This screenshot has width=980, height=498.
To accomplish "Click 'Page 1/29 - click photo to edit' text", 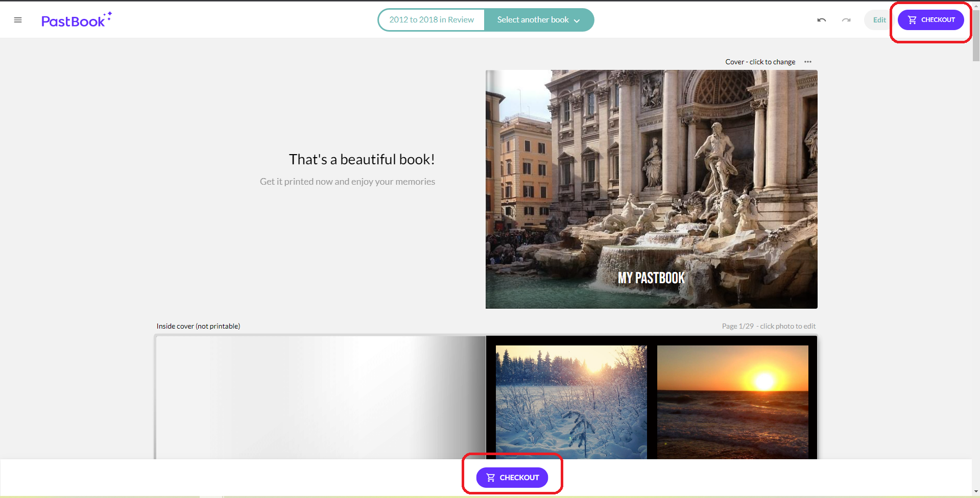I will point(769,326).
